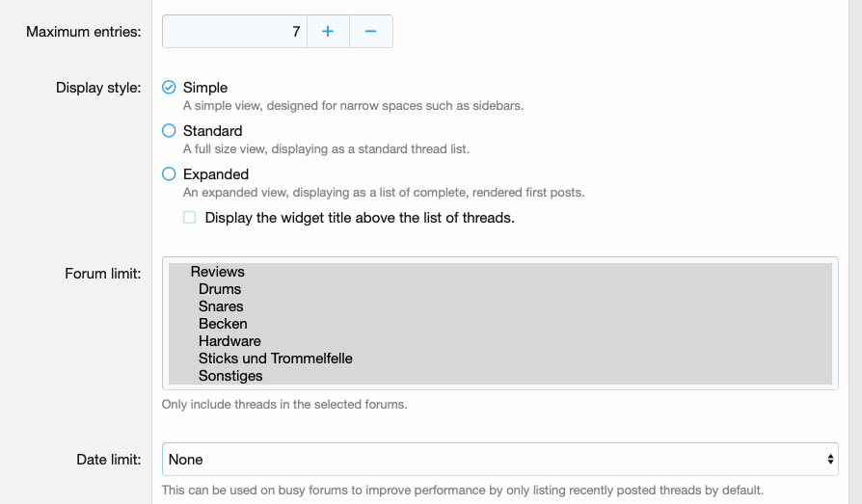Screen dimensions: 862x504
Task: Select Becken in the forum list
Action: pyautogui.click(x=223, y=324)
